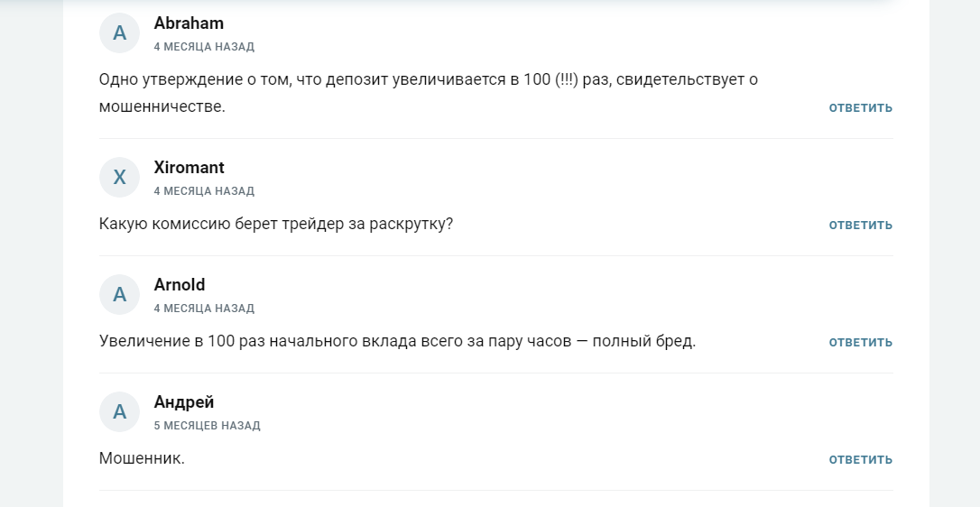Select the Андрей author name
Image resolution: width=980 pixels, height=507 pixels.
pos(184,402)
